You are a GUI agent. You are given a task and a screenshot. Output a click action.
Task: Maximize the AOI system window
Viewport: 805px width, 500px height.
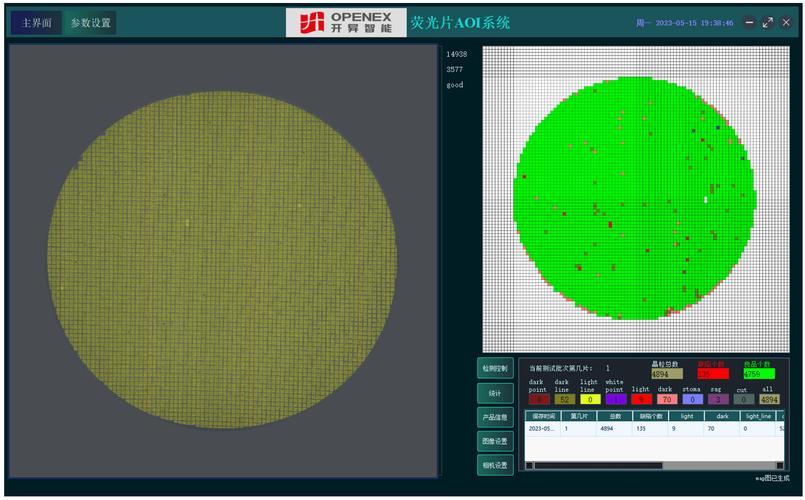click(768, 23)
